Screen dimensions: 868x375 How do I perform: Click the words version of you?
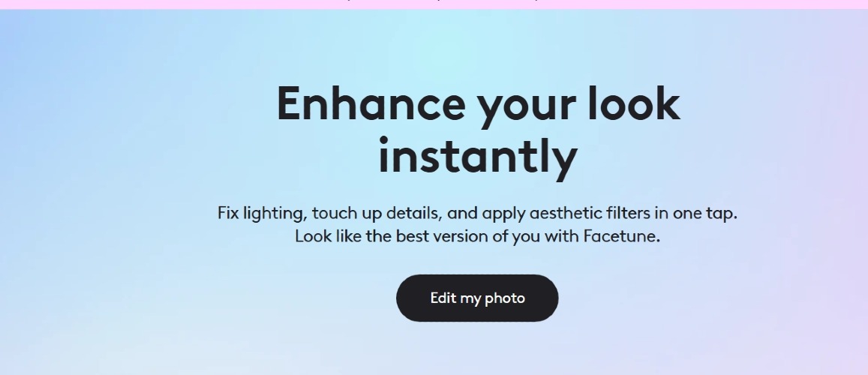(487, 237)
